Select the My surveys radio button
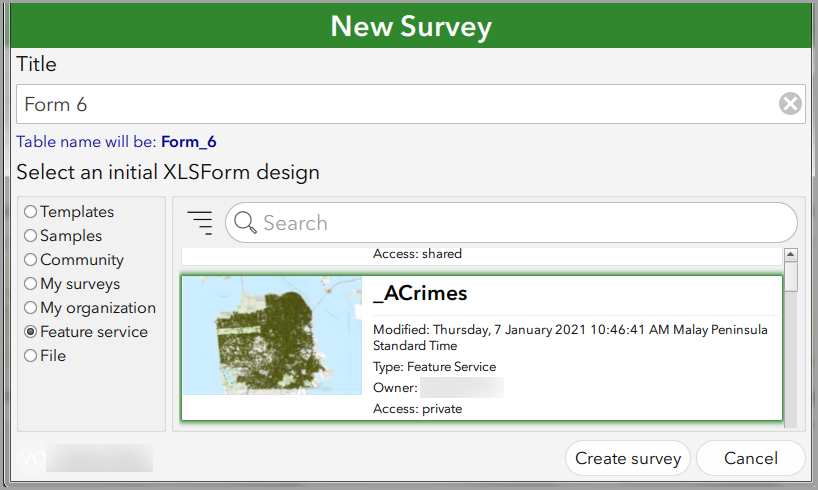Viewport: 818px width, 490px height. point(30,283)
